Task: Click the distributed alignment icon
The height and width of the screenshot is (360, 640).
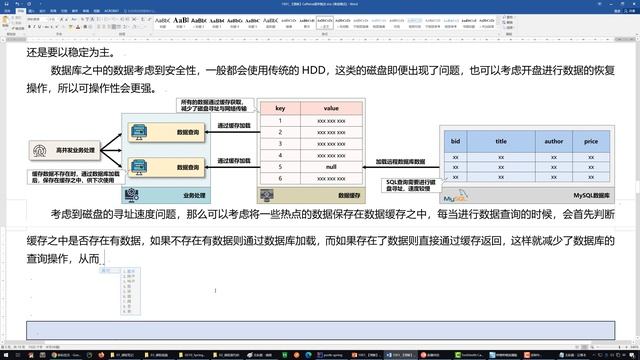Action: pyautogui.click(x=120, y=27)
